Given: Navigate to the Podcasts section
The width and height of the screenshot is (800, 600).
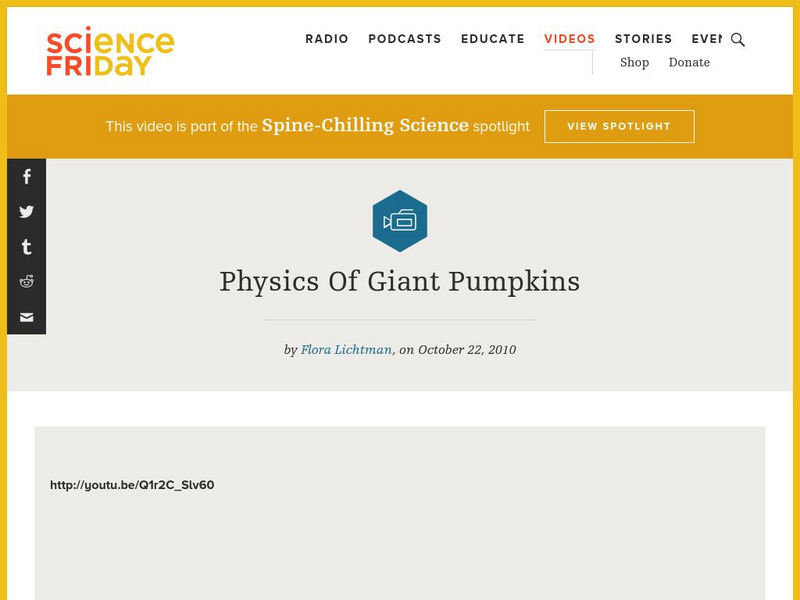Looking at the screenshot, I should click(404, 39).
